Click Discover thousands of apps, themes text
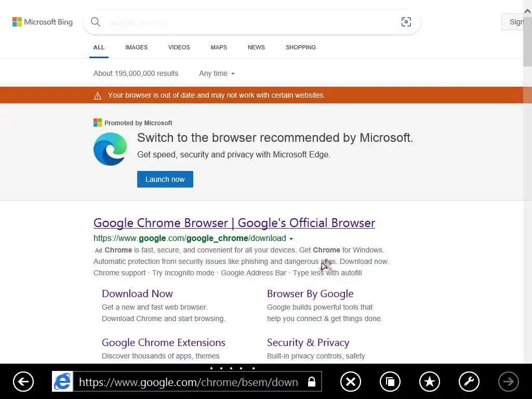The height and width of the screenshot is (399, 532). coord(161,356)
